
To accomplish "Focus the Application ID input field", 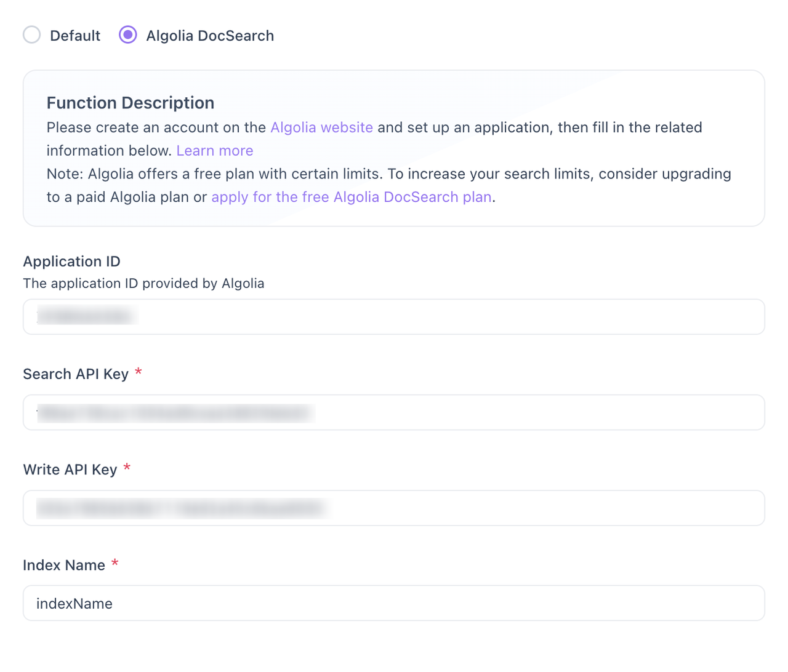I will pos(394,317).
